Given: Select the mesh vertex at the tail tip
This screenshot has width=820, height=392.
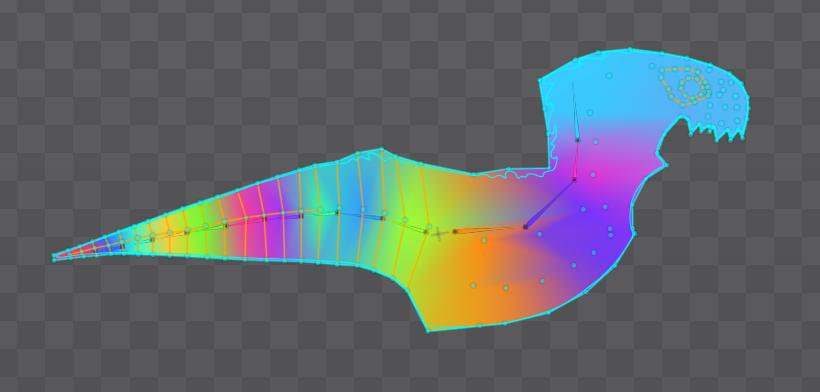Looking at the screenshot, I should click(x=54, y=256).
